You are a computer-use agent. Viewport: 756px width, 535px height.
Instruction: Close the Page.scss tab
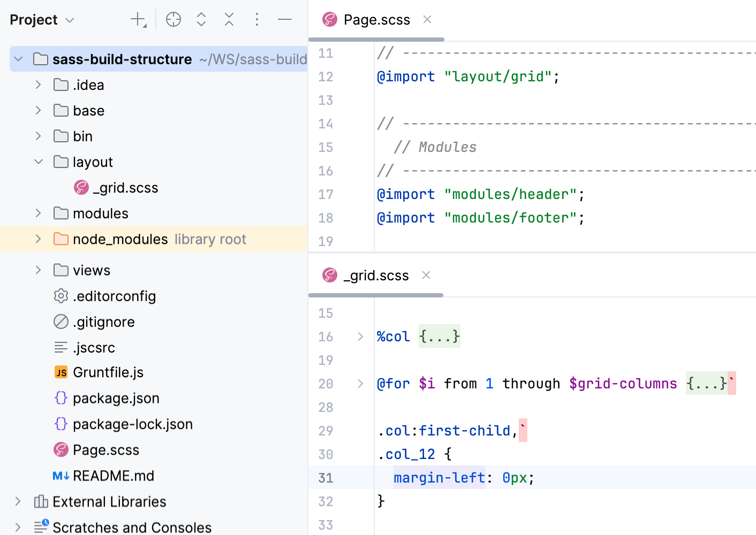427,19
